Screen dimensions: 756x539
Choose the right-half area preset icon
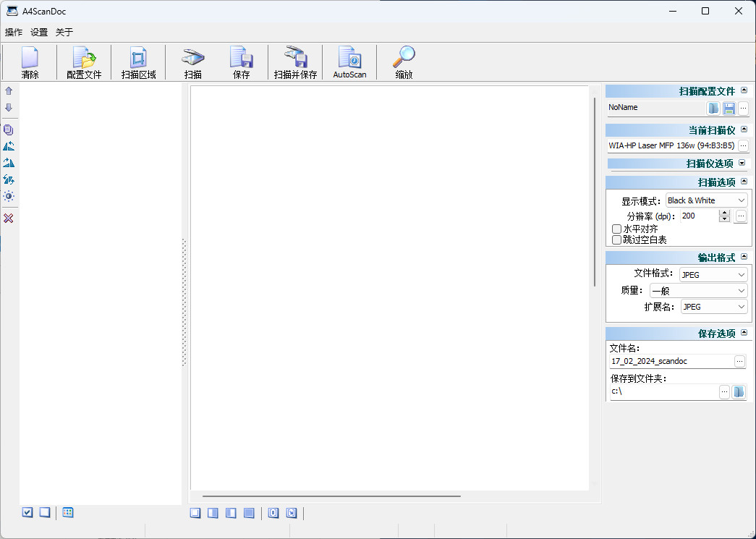(213, 513)
